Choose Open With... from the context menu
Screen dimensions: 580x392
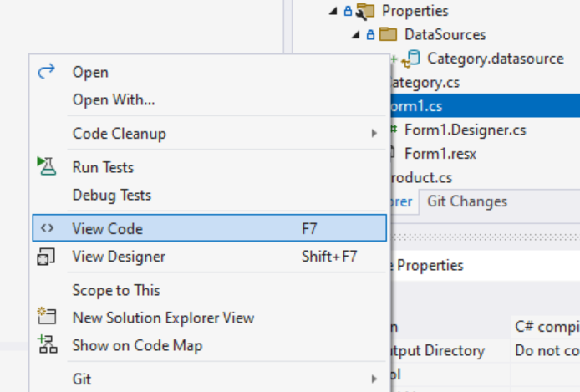tap(114, 100)
